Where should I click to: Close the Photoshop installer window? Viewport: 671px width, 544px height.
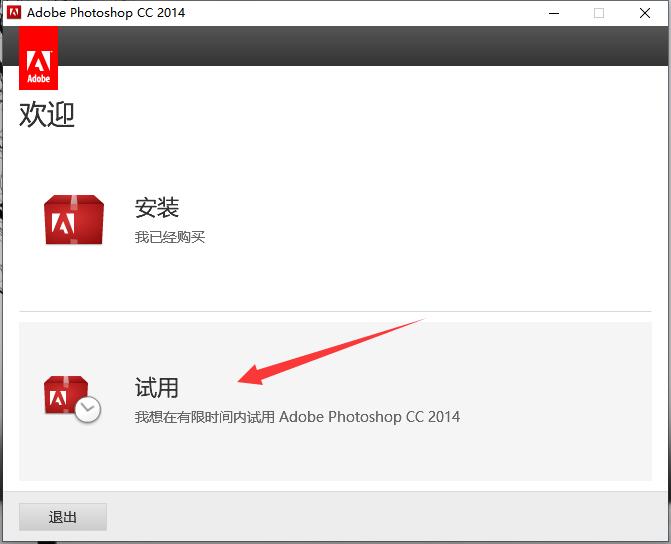click(x=645, y=13)
